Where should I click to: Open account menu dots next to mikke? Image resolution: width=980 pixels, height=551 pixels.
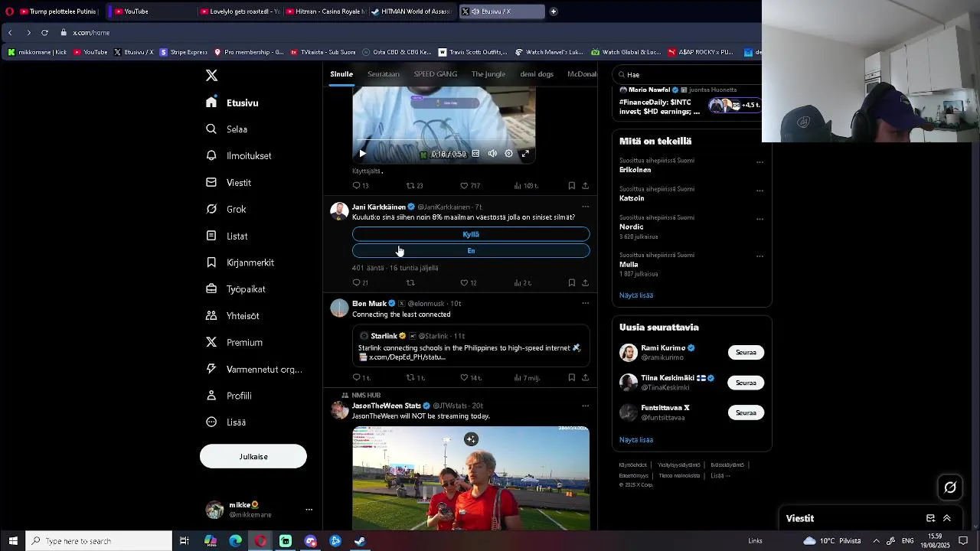coord(309,510)
